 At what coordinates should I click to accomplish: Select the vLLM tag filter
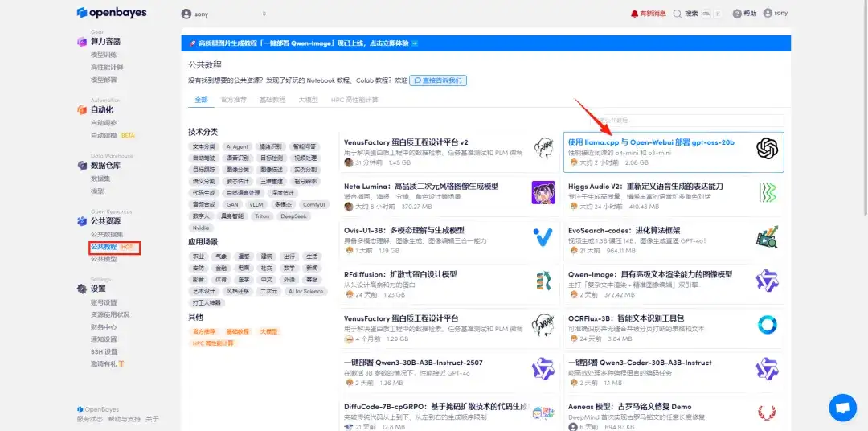256,204
